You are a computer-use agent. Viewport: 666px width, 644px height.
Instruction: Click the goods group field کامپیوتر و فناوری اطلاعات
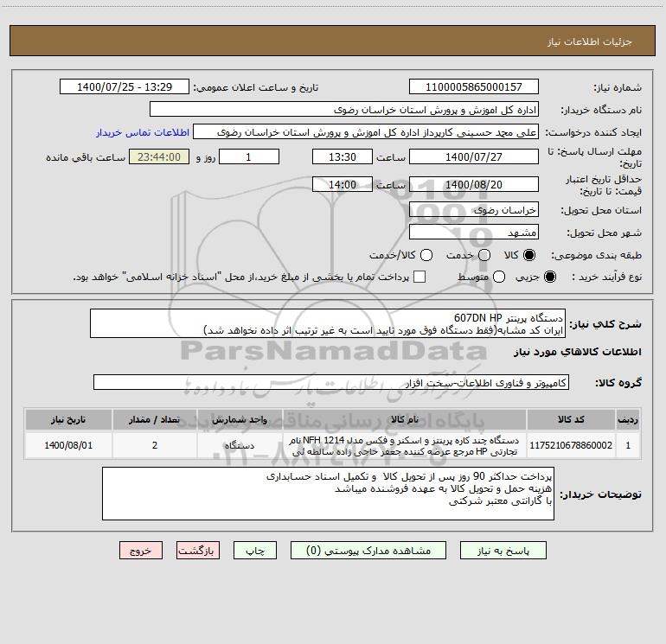pos(331,382)
